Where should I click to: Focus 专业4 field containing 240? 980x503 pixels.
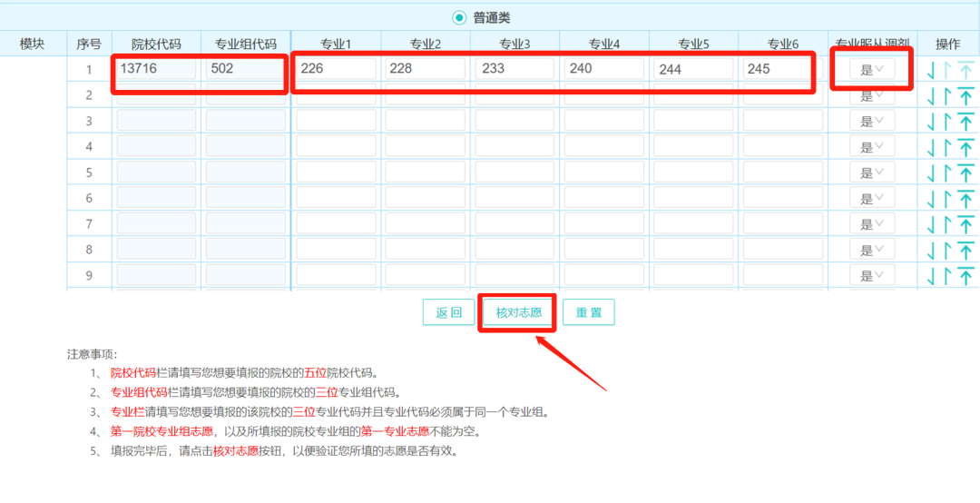click(603, 69)
